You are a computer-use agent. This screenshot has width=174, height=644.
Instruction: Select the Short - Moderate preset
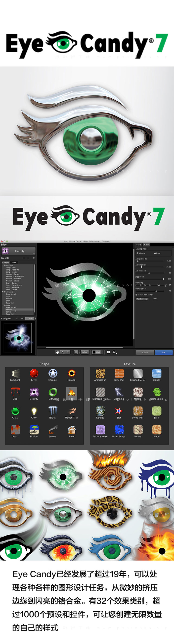[x=12, y=287]
